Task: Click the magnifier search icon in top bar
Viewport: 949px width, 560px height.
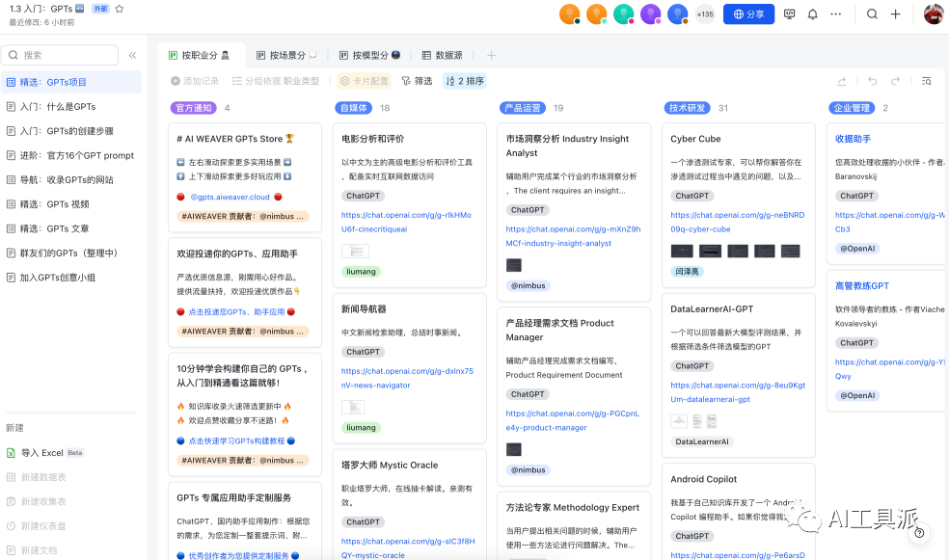Action: tap(872, 13)
